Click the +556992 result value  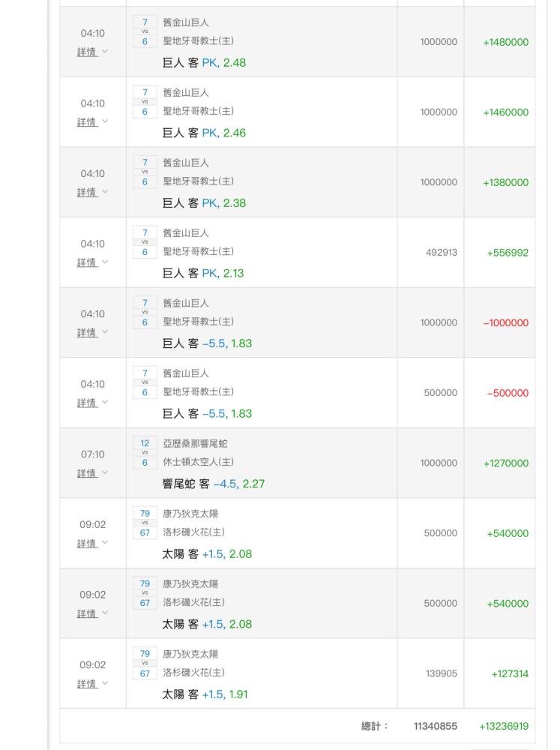pyautogui.click(x=508, y=253)
